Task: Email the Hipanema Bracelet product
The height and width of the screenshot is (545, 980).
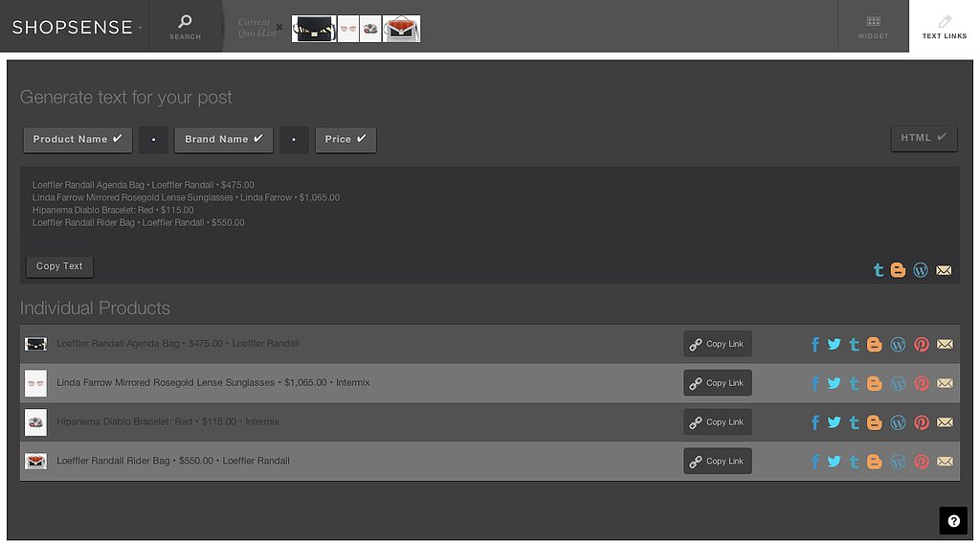Action: [945, 422]
